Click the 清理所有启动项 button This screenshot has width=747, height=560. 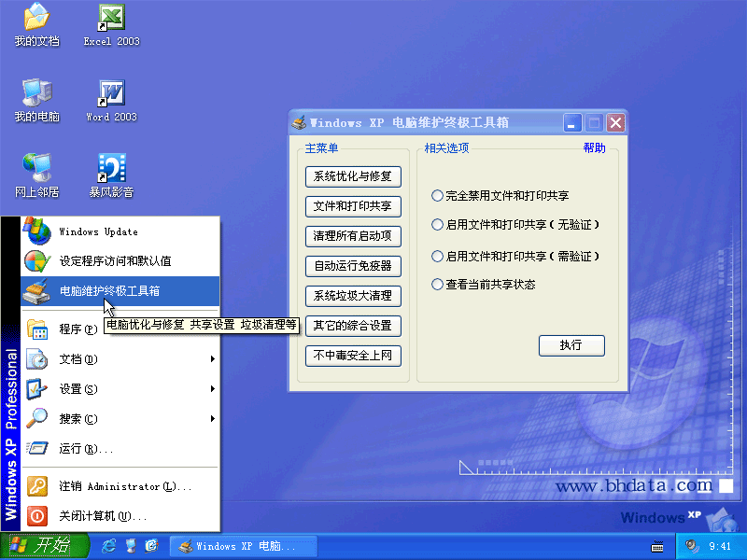click(x=353, y=236)
